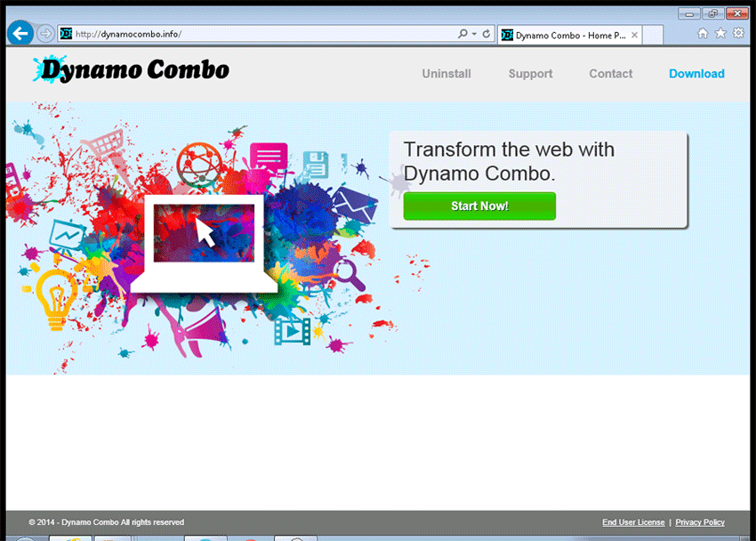
Task: Refresh the current page
Action: click(487, 33)
